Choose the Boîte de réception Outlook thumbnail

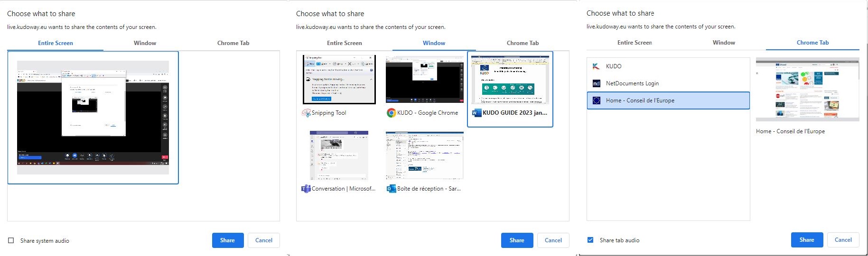point(425,155)
